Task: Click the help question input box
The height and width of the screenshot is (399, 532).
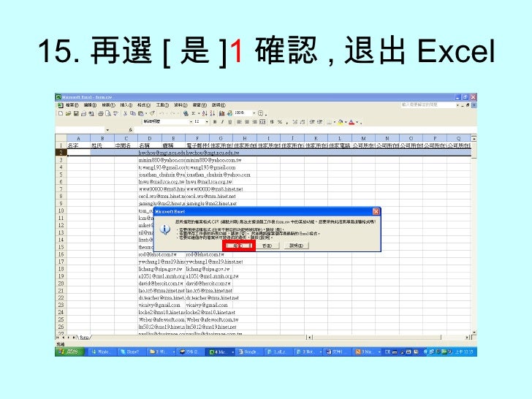Action: tap(427, 105)
